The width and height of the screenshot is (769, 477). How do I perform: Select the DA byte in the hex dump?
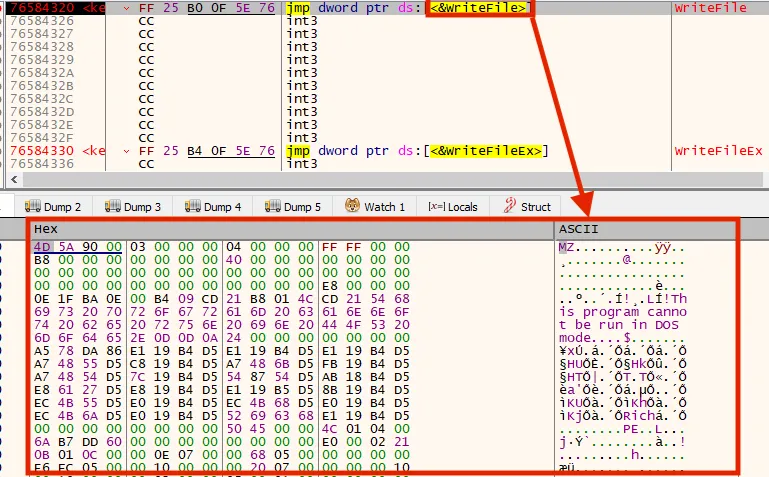click(x=90, y=351)
